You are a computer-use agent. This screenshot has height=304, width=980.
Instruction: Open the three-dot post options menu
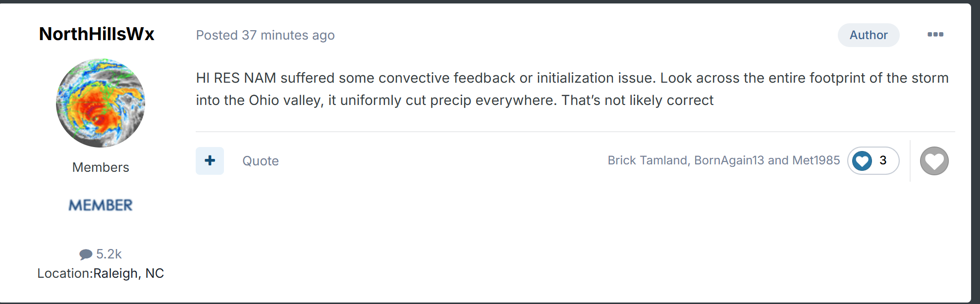[935, 35]
